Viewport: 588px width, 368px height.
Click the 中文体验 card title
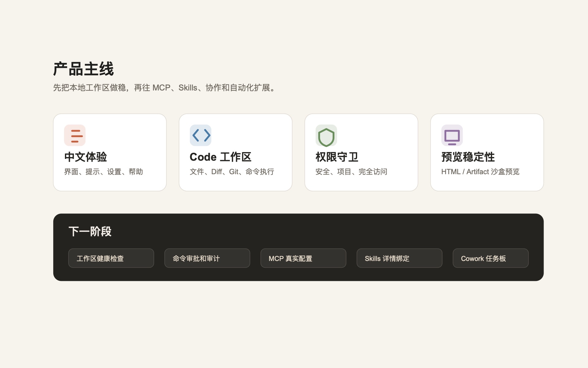(85, 157)
